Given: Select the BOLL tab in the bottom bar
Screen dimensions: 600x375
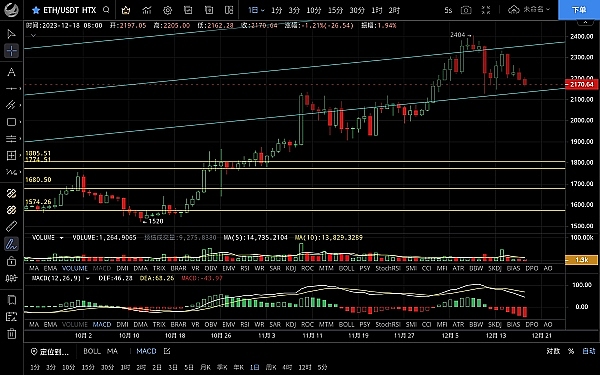Looking at the screenshot, I should (x=92, y=351).
